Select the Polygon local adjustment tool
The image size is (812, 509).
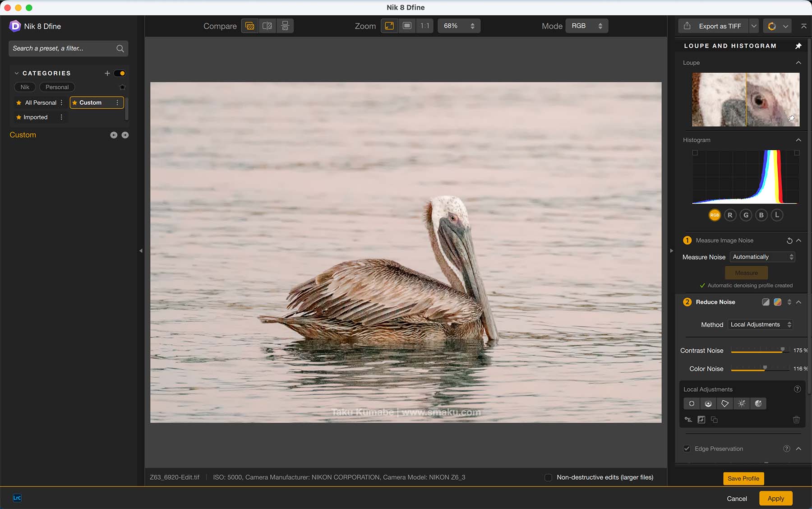tap(725, 404)
